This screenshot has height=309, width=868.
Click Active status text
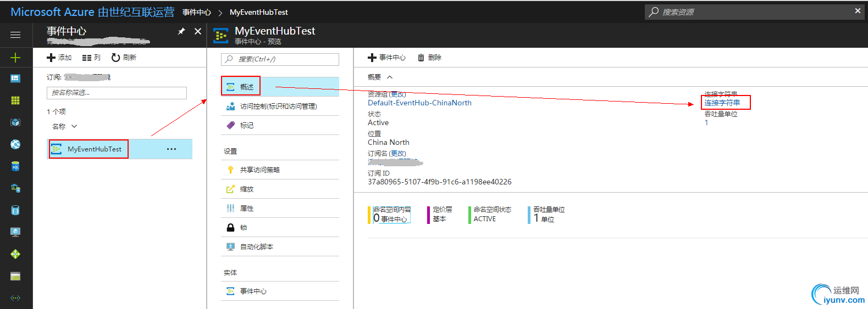tap(378, 122)
